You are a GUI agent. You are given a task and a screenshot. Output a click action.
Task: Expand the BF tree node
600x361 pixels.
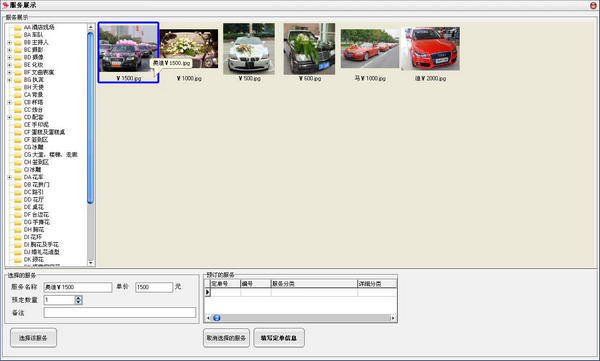pyautogui.click(x=10, y=72)
